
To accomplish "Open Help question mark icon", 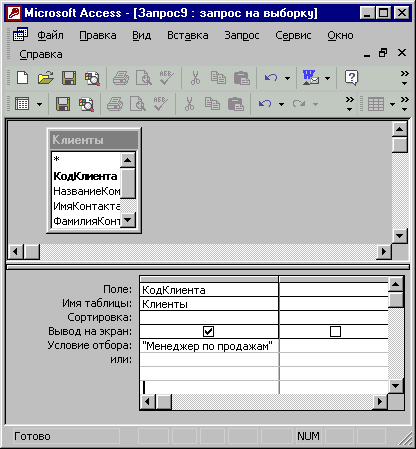I will tap(351, 78).
